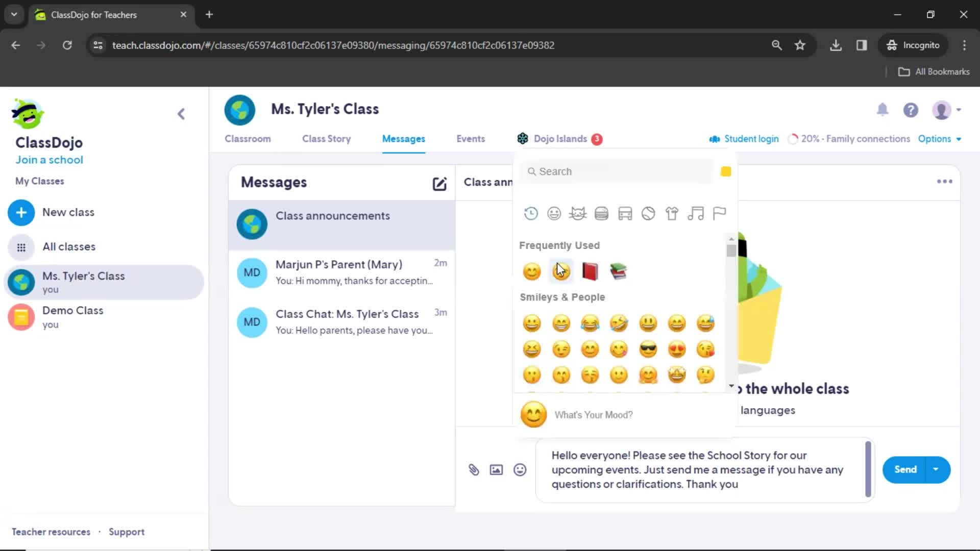
Task: Insert the tears of joy emoji
Action: (x=590, y=323)
